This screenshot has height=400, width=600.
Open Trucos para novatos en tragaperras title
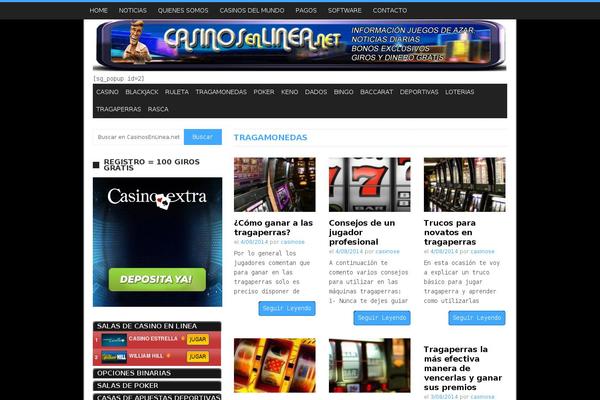(450, 232)
